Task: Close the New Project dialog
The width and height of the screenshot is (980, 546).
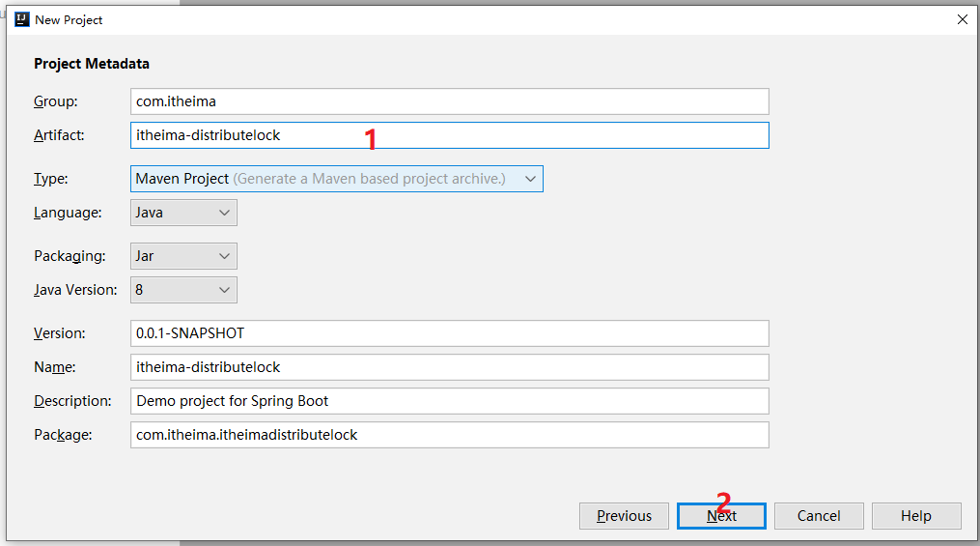Action: coord(962,19)
